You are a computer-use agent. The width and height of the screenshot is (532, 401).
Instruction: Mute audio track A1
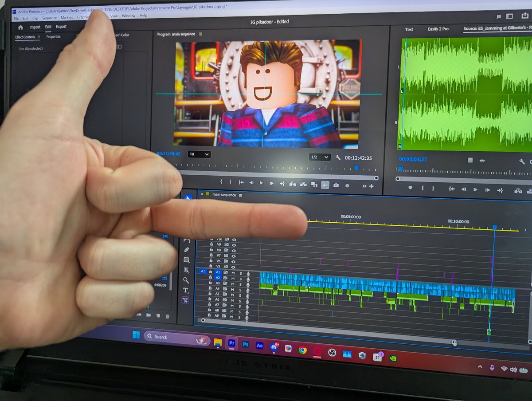[x=233, y=272]
